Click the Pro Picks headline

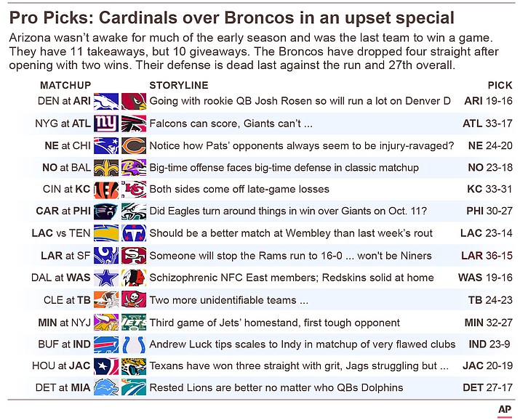pyautogui.click(x=231, y=18)
